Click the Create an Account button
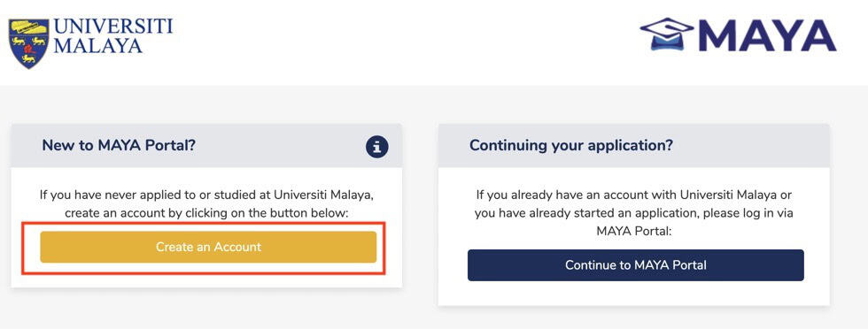The width and height of the screenshot is (868, 329). coord(208,247)
